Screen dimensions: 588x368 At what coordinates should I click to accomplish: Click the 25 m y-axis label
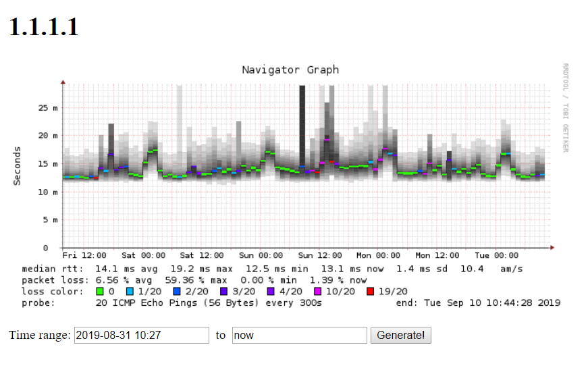pyautogui.click(x=48, y=108)
